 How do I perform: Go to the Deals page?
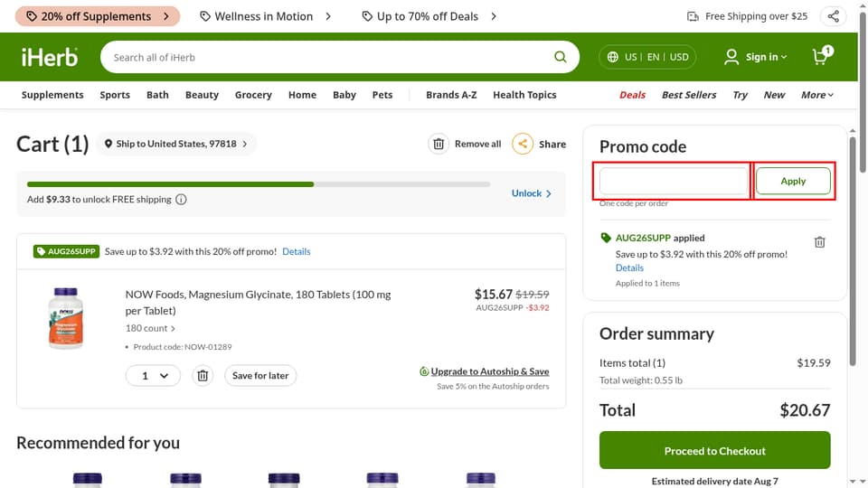coord(632,95)
